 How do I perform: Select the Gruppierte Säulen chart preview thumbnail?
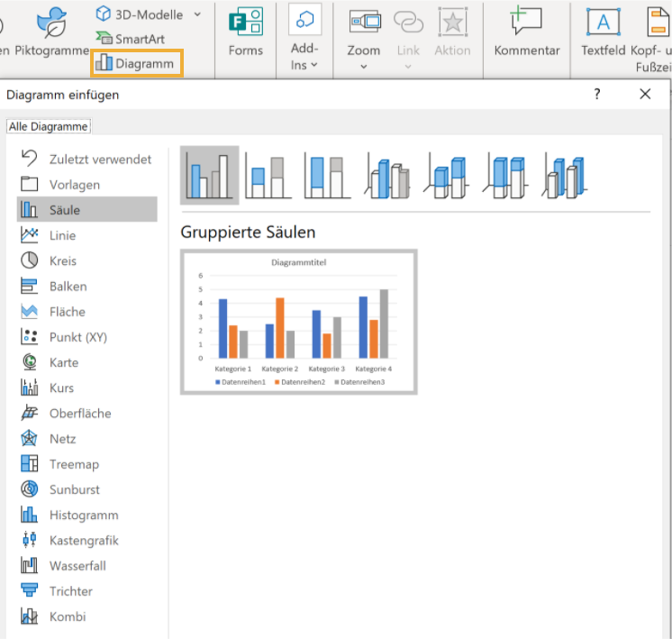pyautogui.click(x=299, y=322)
